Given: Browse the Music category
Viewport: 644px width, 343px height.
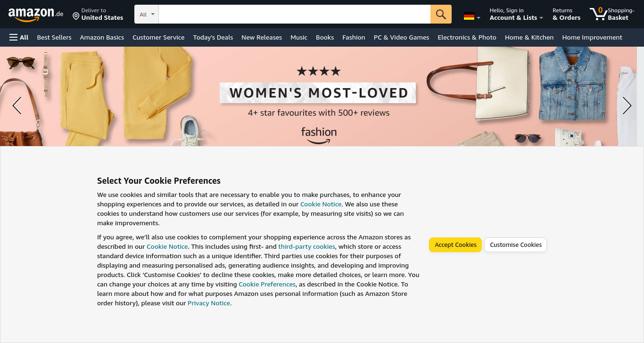Looking at the screenshot, I should 299,37.
